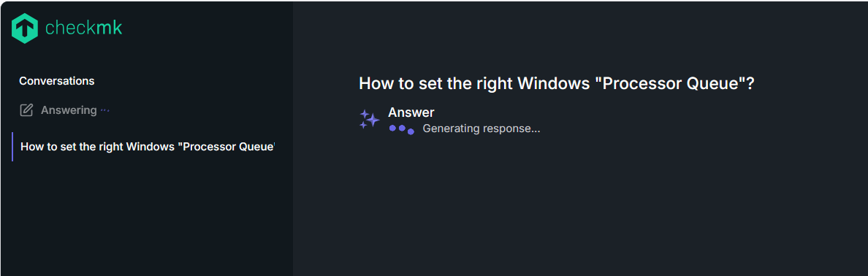The width and height of the screenshot is (868, 276).
Task: Click the Checkmk hexagon logo icon
Action: click(x=25, y=28)
